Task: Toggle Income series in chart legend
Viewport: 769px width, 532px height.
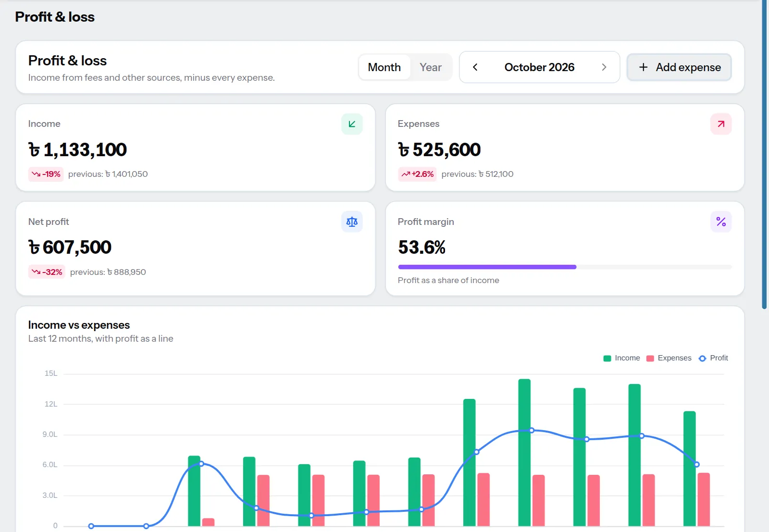Action: pyautogui.click(x=621, y=358)
